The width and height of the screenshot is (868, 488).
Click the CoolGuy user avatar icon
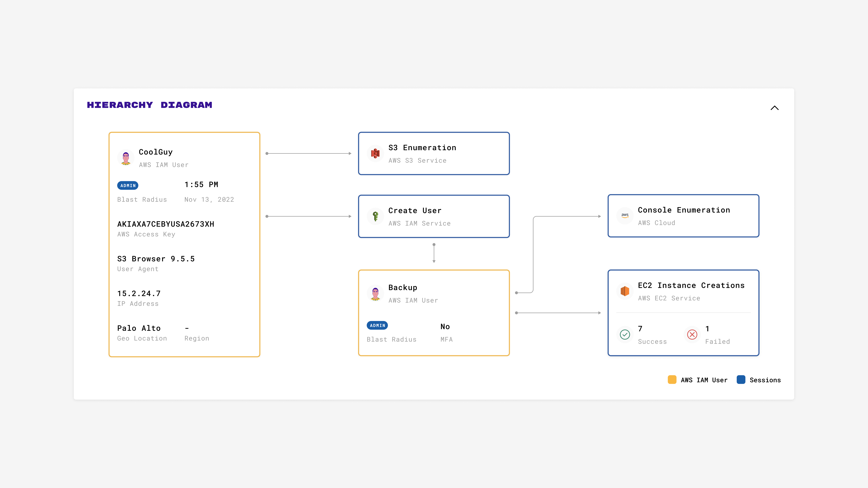(126, 158)
